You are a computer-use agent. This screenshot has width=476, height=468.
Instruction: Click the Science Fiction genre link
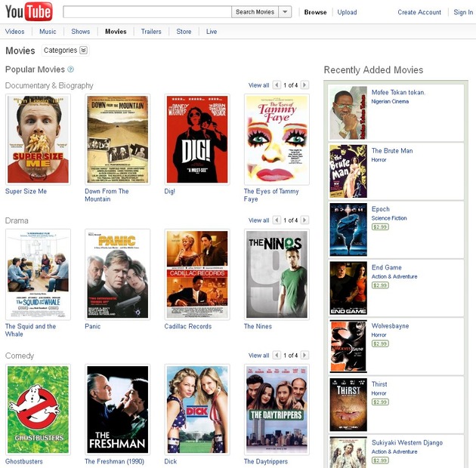pyautogui.click(x=389, y=218)
